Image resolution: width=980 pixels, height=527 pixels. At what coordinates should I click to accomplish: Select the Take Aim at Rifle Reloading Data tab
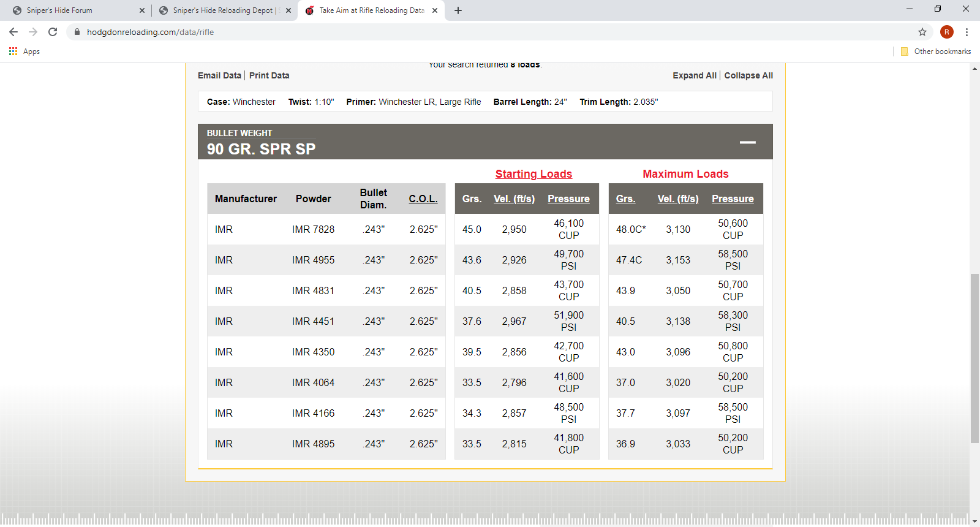pos(371,10)
